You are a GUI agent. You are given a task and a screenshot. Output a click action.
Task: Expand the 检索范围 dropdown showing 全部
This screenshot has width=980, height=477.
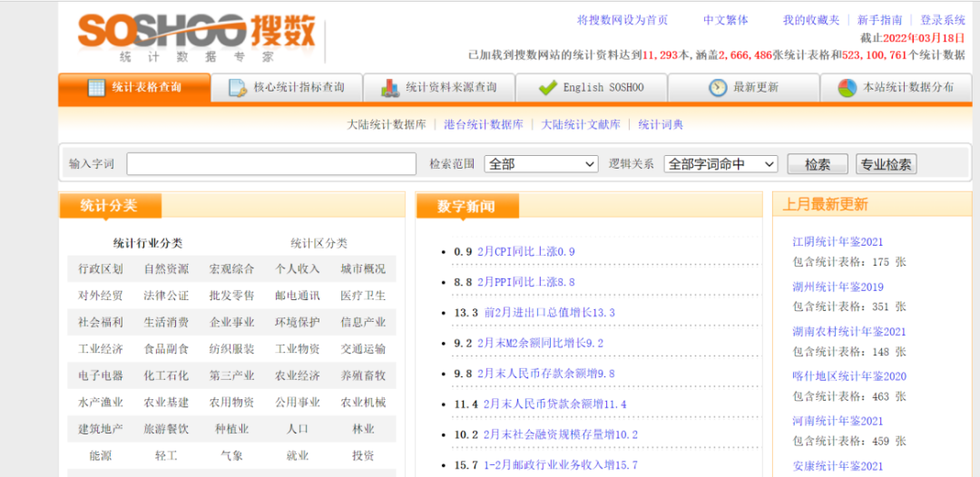(541, 164)
